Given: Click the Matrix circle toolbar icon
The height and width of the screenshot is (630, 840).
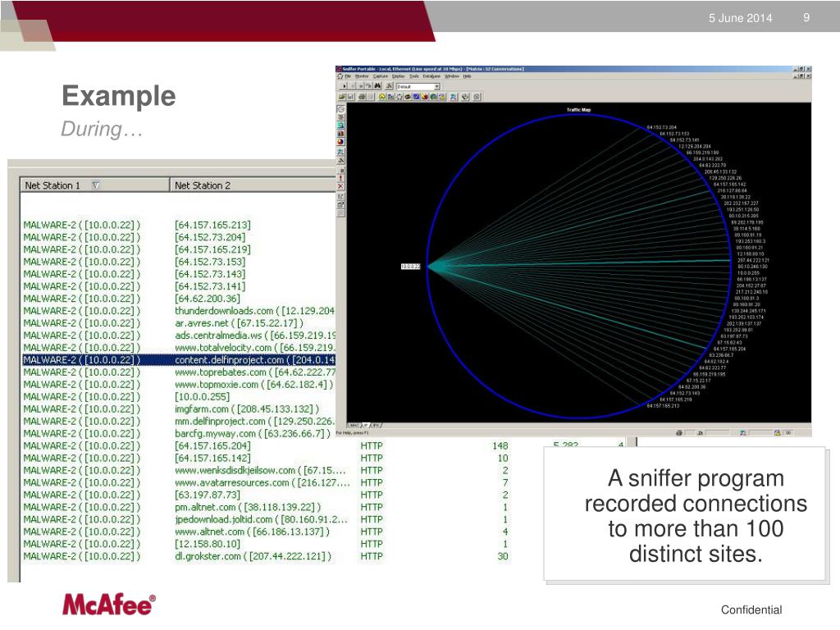Looking at the screenshot, I should pyautogui.click(x=399, y=97).
